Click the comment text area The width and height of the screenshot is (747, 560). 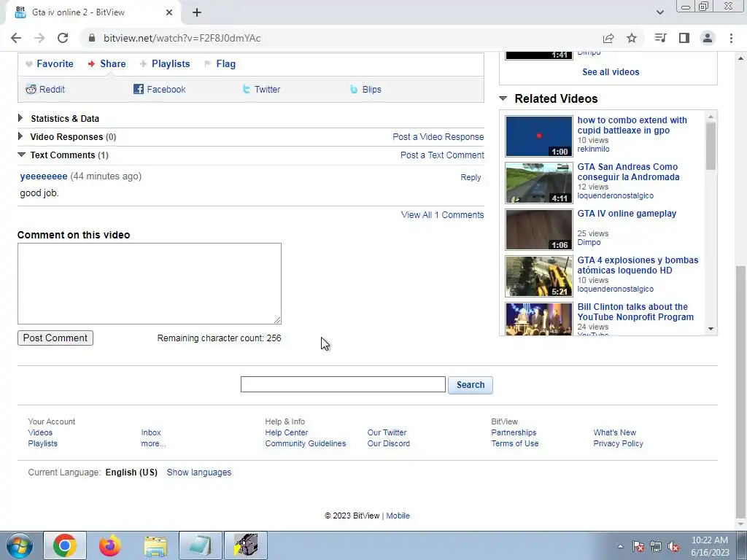(x=150, y=284)
